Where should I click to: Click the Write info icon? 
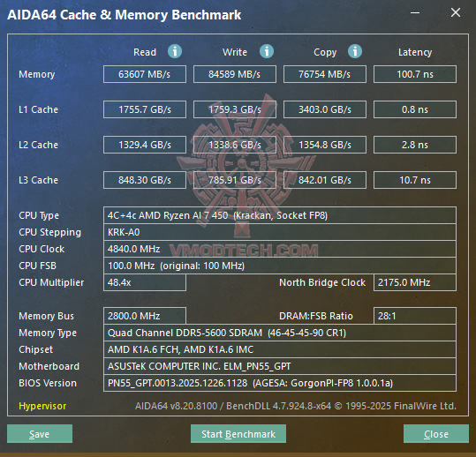pyautogui.click(x=267, y=51)
